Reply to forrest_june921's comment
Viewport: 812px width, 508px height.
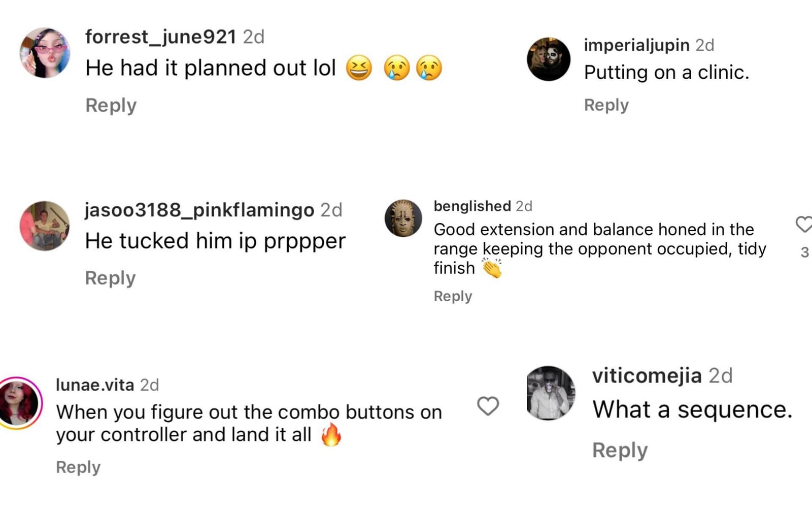[111, 106]
